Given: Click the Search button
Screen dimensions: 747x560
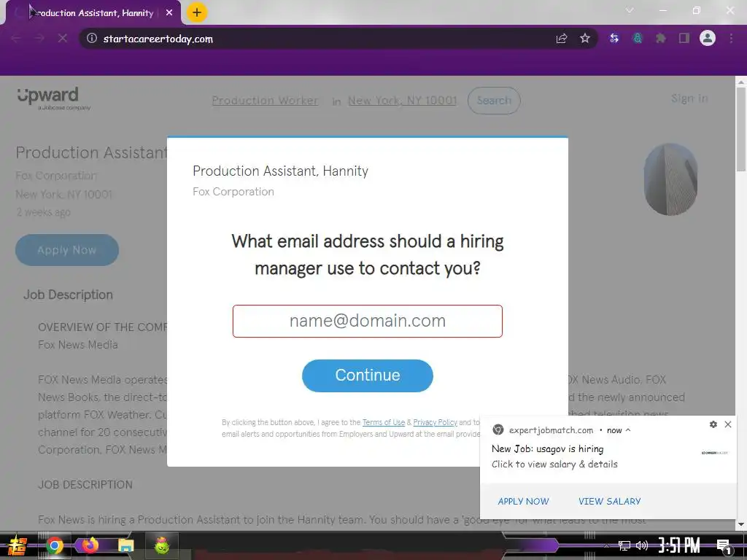Looking at the screenshot, I should click(494, 101).
